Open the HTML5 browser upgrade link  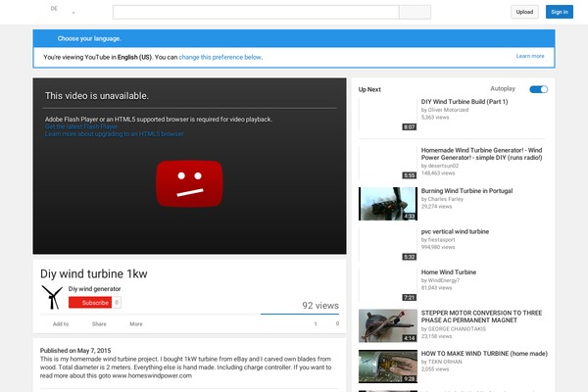(x=115, y=134)
